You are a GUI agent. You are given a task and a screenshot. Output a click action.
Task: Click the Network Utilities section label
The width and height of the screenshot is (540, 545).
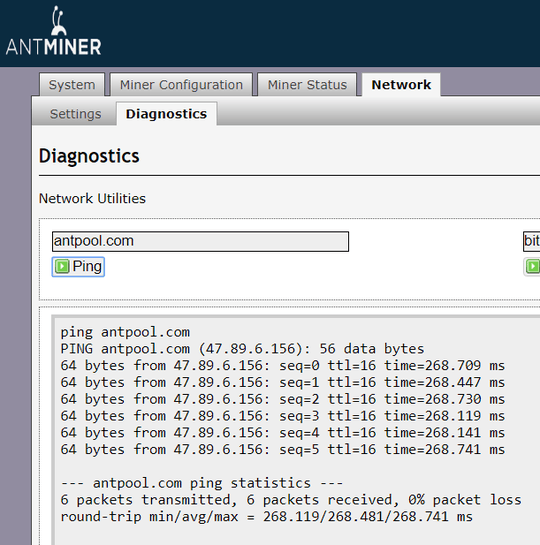click(92, 198)
